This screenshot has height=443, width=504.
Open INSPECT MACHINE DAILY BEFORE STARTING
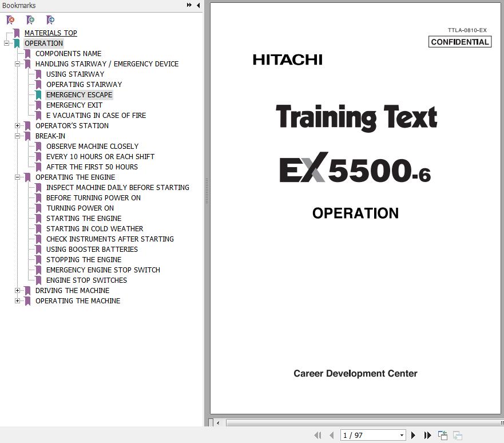[118, 187]
